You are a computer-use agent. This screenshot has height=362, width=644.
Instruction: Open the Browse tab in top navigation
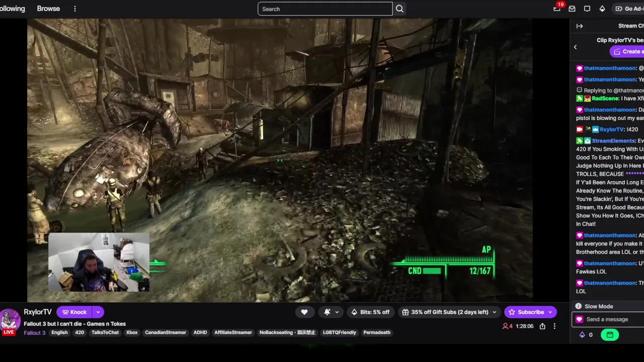coord(48,9)
